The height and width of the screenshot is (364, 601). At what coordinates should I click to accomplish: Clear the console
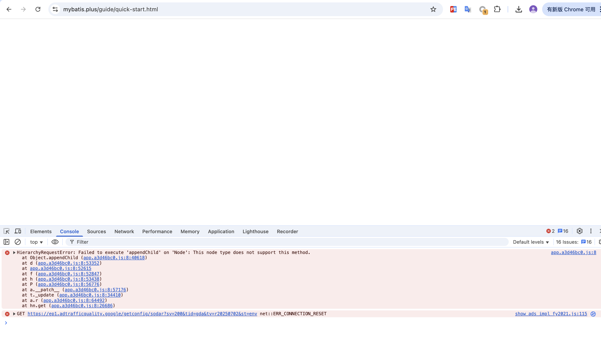tap(18, 242)
